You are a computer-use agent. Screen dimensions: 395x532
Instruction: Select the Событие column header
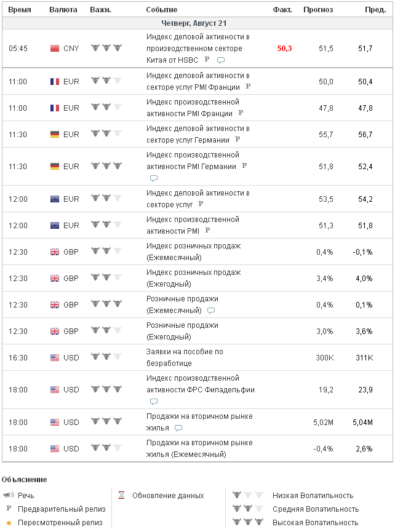(x=162, y=10)
